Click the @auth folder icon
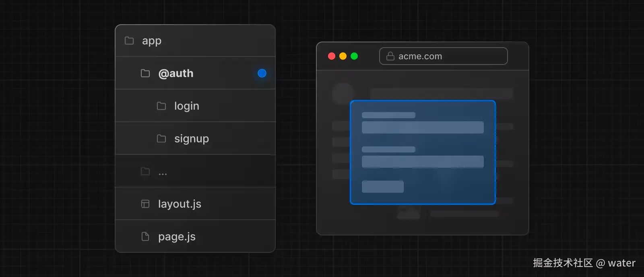 click(145, 73)
